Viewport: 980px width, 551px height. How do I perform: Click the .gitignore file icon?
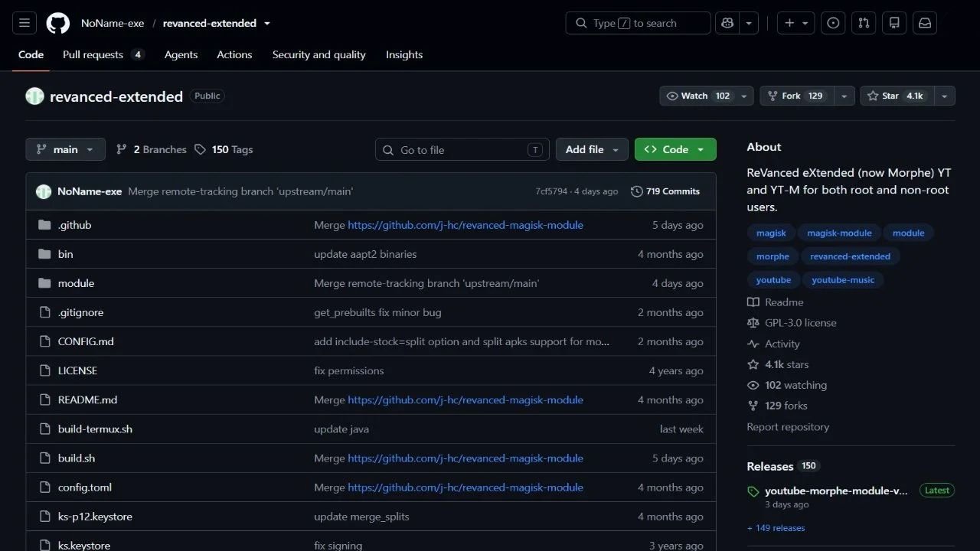click(44, 312)
